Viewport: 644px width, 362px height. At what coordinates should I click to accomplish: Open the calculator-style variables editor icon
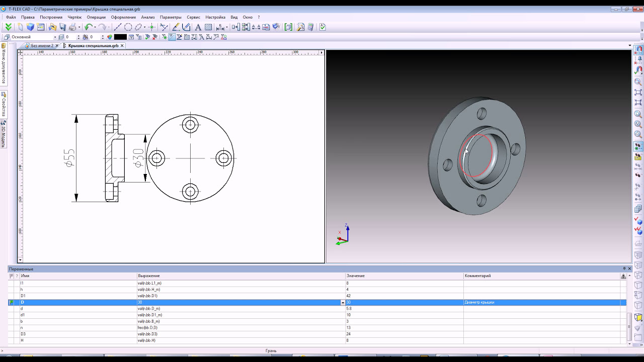click(310, 27)
